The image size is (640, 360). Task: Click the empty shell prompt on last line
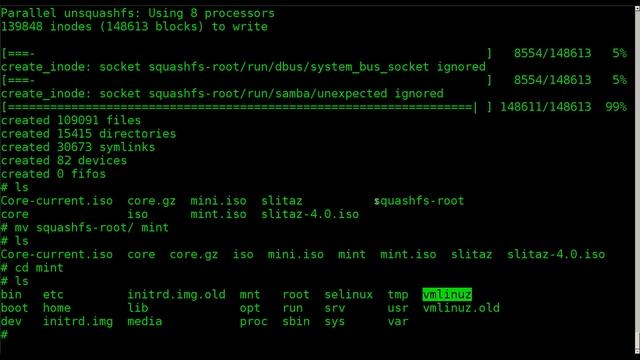[x=4, y=335]
